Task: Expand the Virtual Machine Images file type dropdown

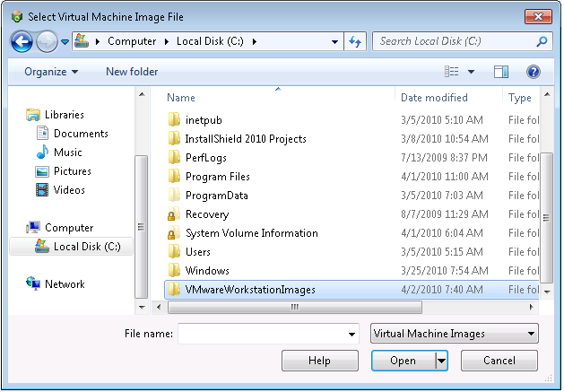Action: coord(454,334)
